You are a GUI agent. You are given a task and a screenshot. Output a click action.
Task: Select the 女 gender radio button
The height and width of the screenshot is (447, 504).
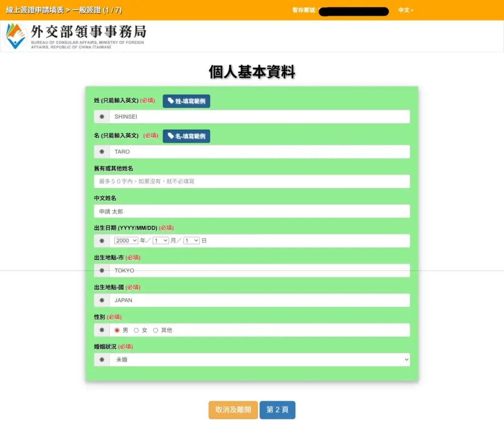[136, 330]
